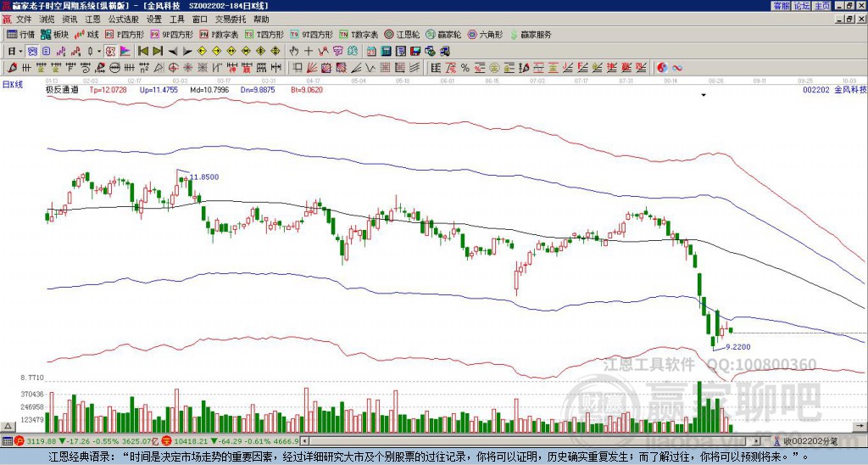Open 赢家服务 with dollar icon
868x465 pixels.
click(531, 34)
